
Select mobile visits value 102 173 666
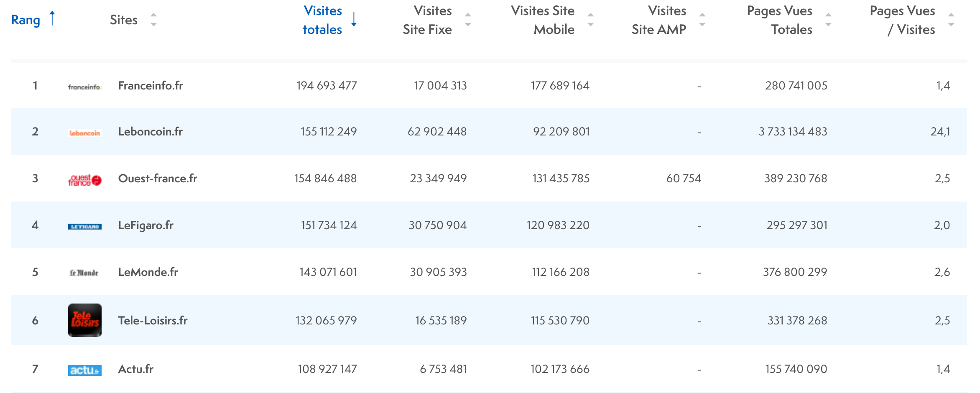560,369
